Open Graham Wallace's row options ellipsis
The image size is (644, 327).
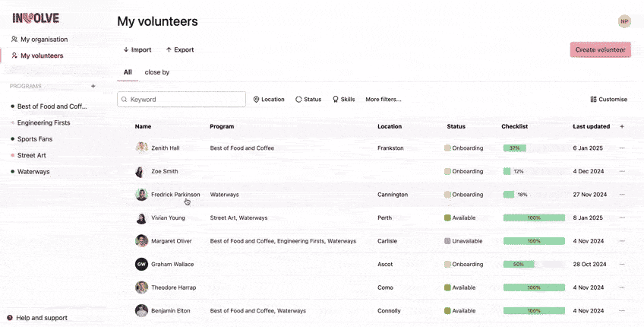pos(622,265)
